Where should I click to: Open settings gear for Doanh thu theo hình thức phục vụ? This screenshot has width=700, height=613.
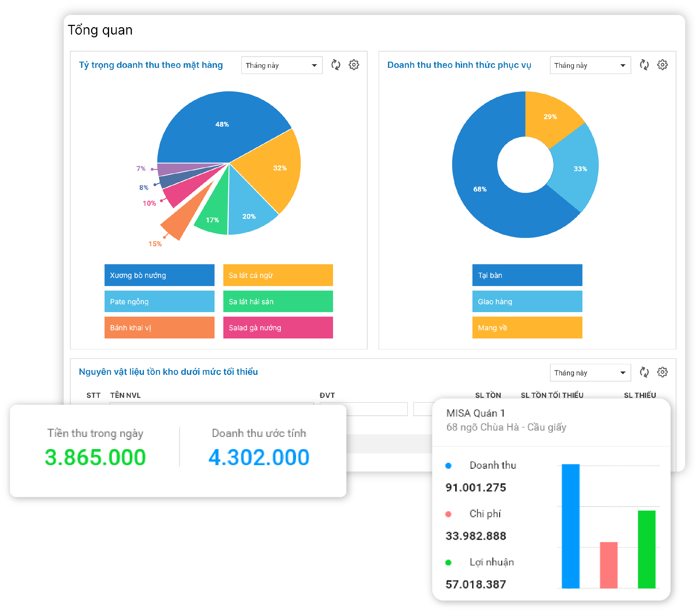(x=662, y=65)
